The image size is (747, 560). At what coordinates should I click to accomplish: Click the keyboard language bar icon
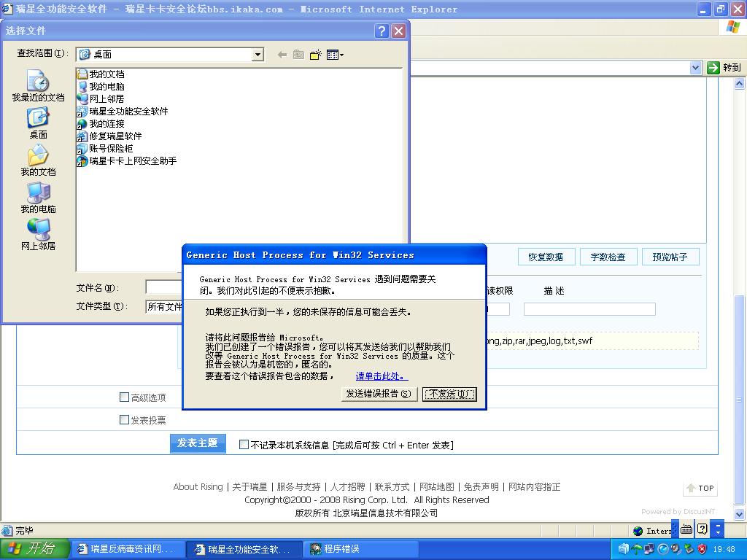coord(686,529)
